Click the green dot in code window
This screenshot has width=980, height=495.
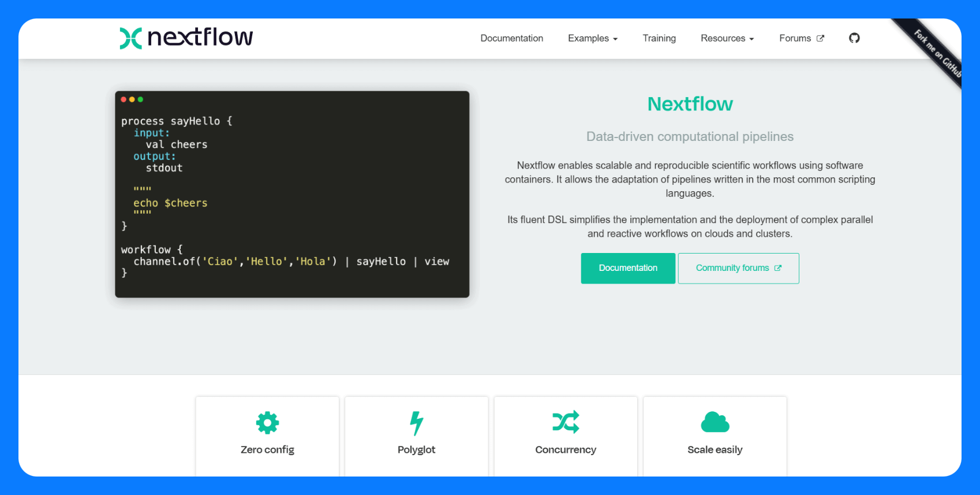point(140,99)
